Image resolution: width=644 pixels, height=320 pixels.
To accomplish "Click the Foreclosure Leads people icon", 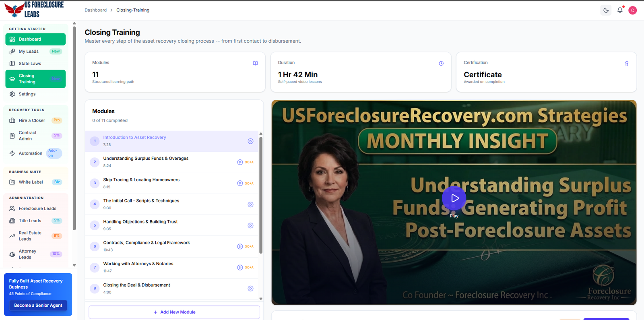I will 12,209.
